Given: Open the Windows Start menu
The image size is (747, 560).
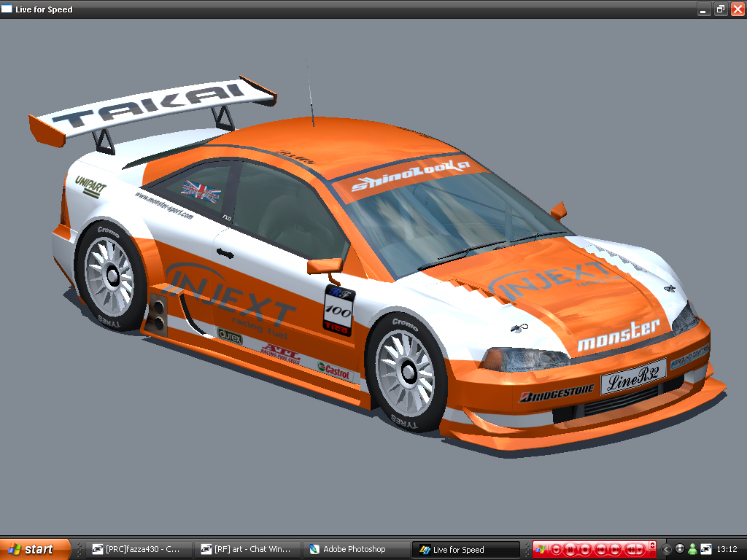Looking at the screenshot, I should point(34,549).
